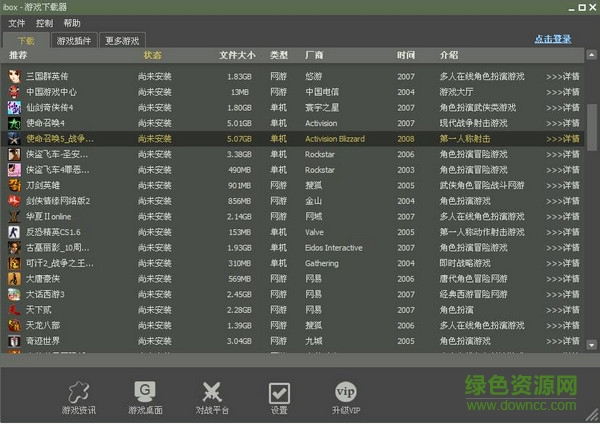Sort by the 文件大小 column header

237,55
